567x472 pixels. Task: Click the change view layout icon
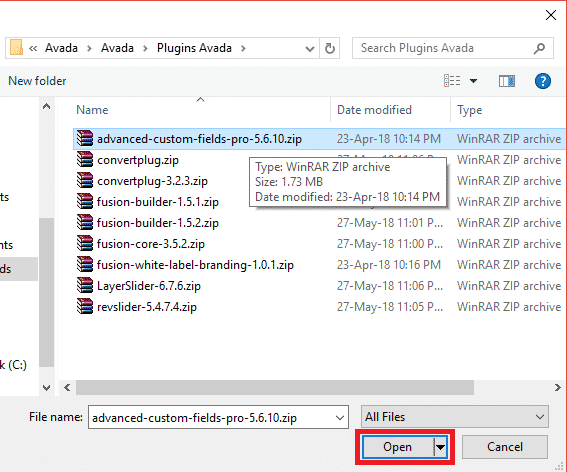click(452, 81)
